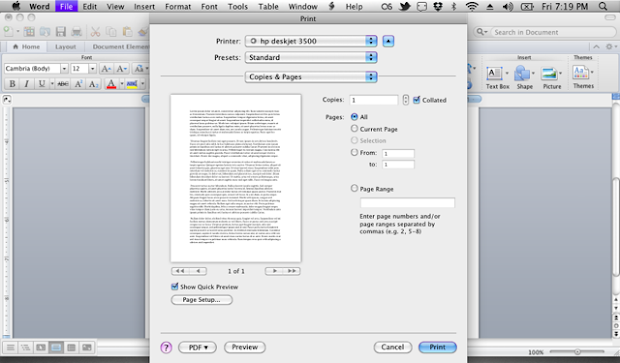620x363 pixels.
Task: Open the Table menu
Action: tap(268, 6)
